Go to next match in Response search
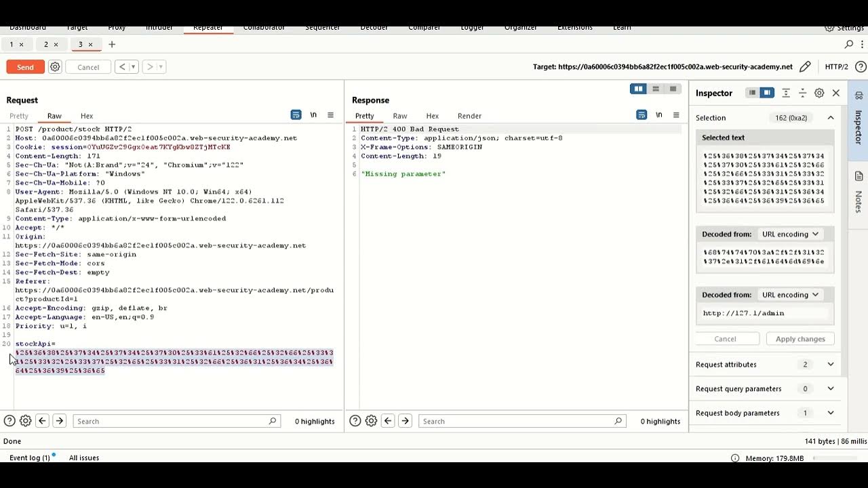868x488 pixels. point(405,421)
